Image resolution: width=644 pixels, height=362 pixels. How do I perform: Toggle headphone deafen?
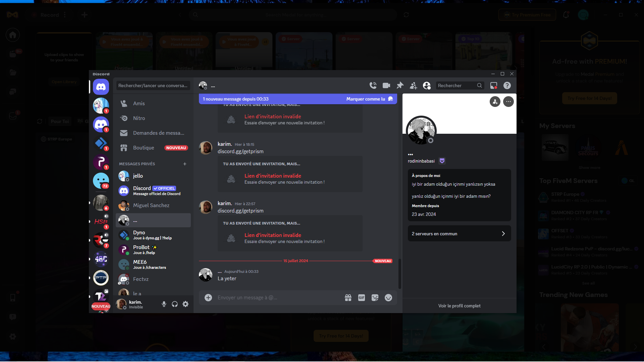175,304
